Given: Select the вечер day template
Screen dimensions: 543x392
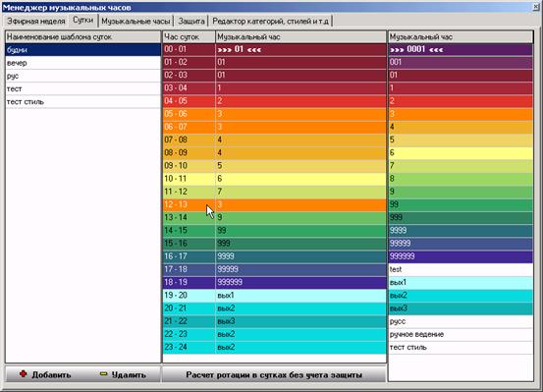Looking at the screenshot, I should pyautogui.click(x=83, y=63).
